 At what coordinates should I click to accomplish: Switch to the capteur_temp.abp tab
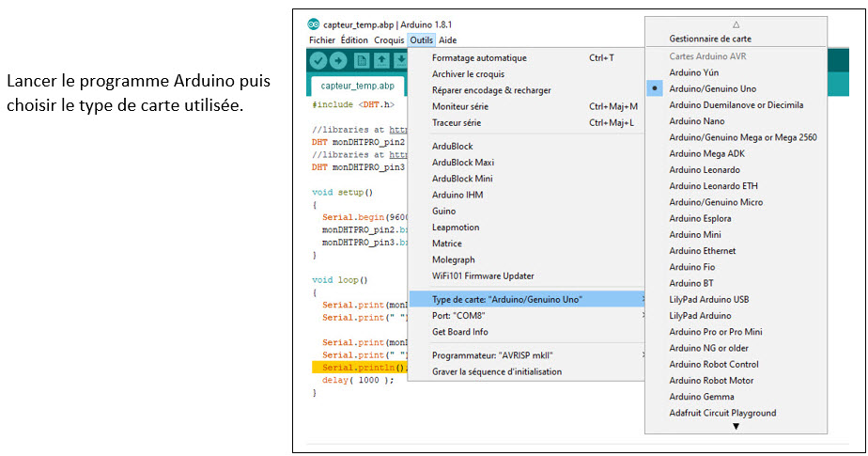click(352, 86)
